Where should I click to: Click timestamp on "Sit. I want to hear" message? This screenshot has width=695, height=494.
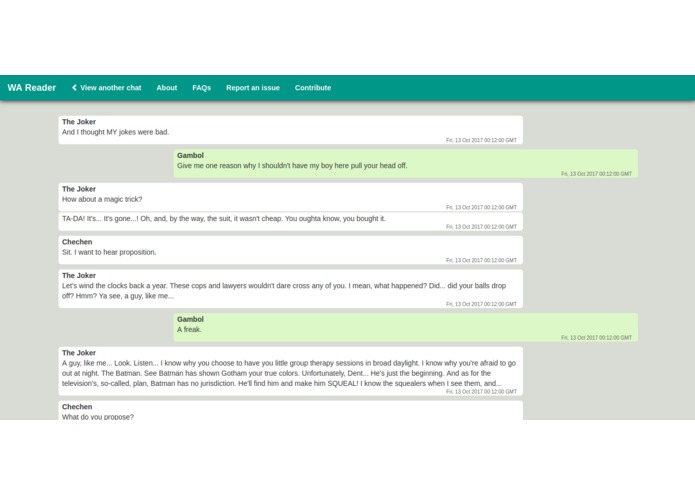click(x=481, y=260)
